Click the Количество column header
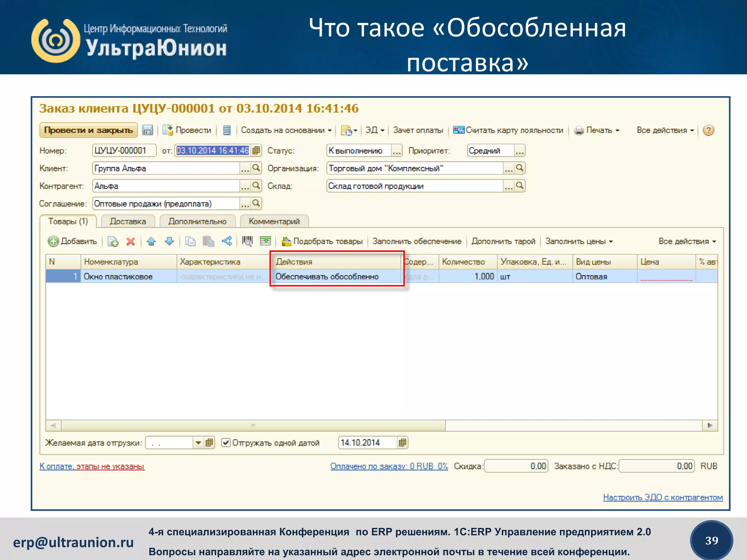 pyautogui.click(x=468, y=262)
